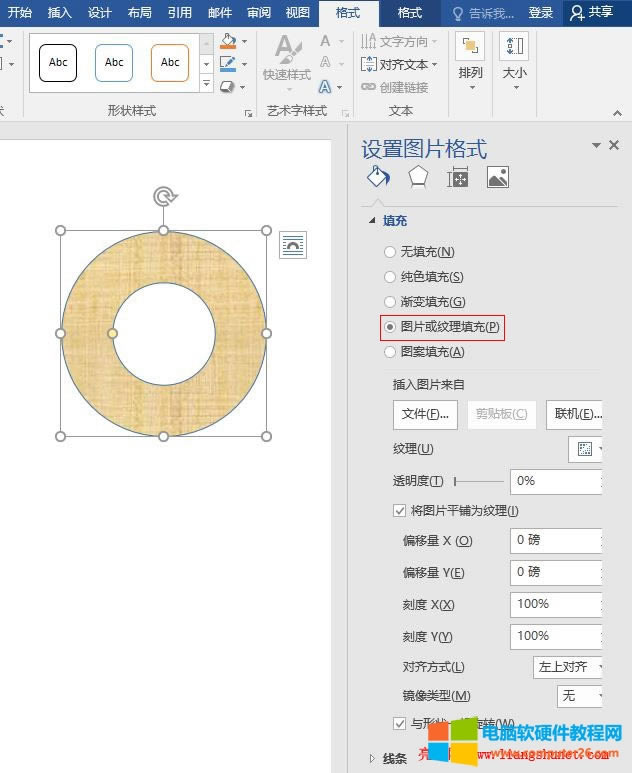Click the Layout Options icon beside shape
The height and width of the screenshot is (773, 632).
[293, 245]
